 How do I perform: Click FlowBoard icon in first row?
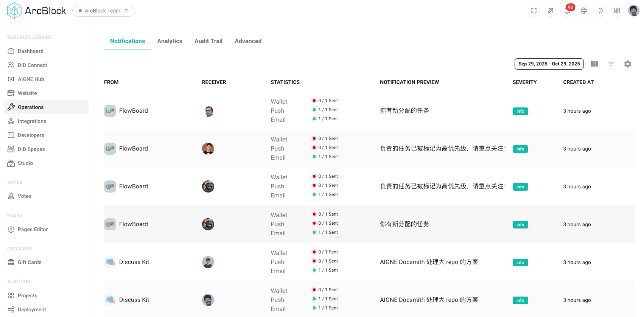[110, 111]
